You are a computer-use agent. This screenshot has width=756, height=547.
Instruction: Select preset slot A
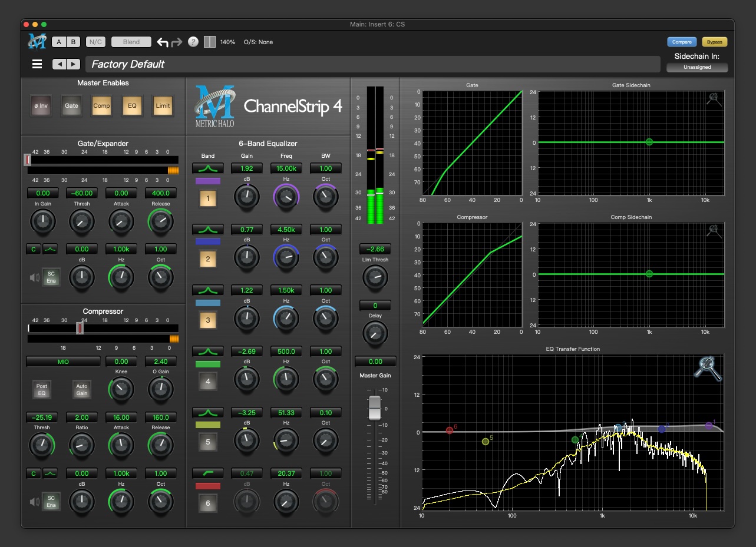(59, 42)
